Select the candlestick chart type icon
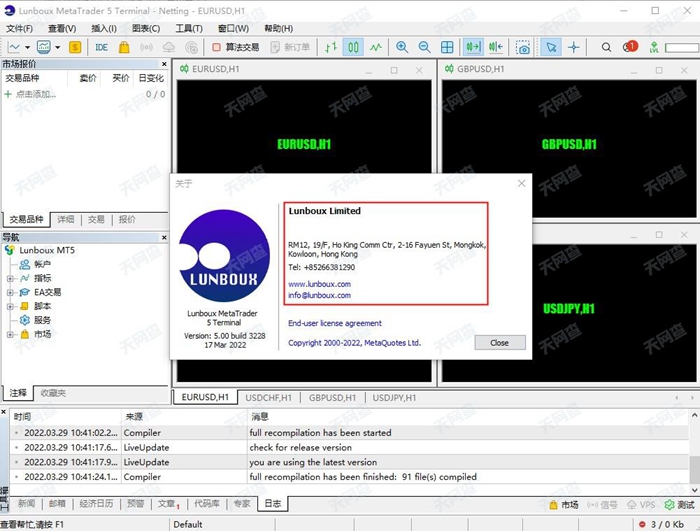This screenshot has width=700, height=531. [x=353, y=47]
